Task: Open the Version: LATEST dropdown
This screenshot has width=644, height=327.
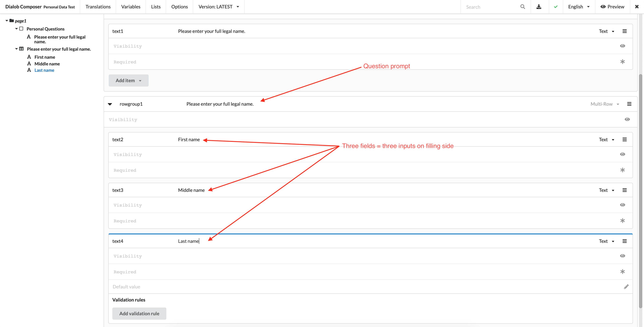Action: click(x=219, y=7)
